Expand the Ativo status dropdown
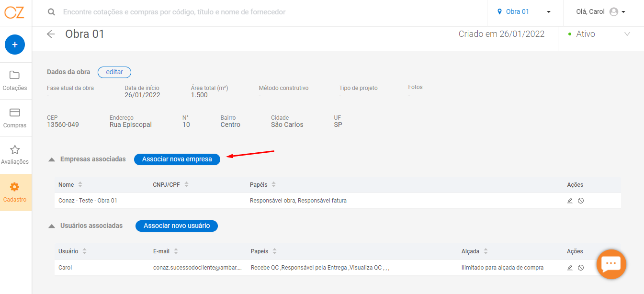644x294 pixels. [599, 34]
